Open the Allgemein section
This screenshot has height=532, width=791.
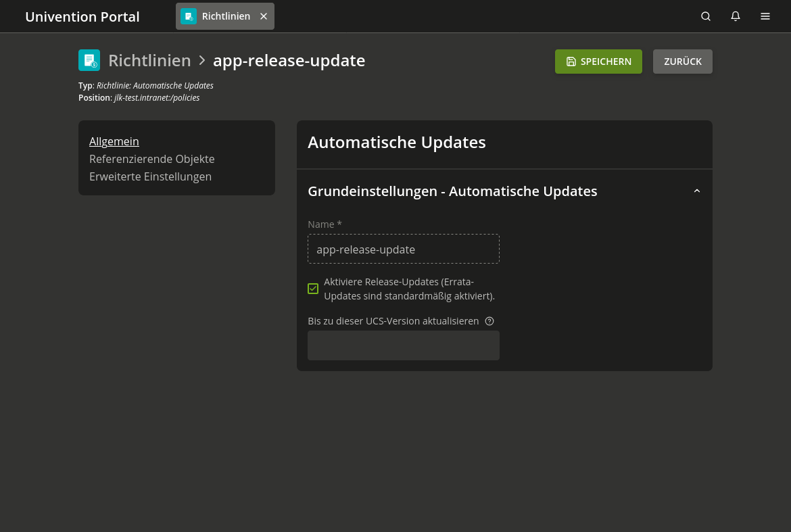[x=114, y=141]
